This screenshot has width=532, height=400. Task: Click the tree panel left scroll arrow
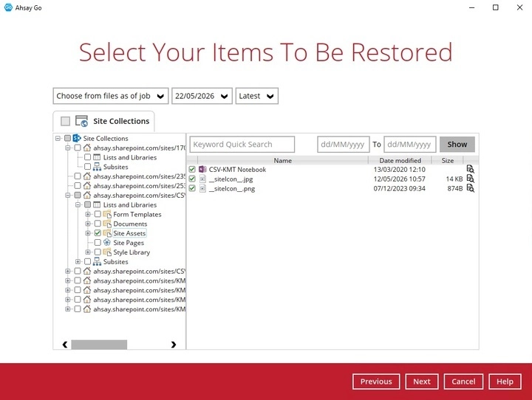65,345
